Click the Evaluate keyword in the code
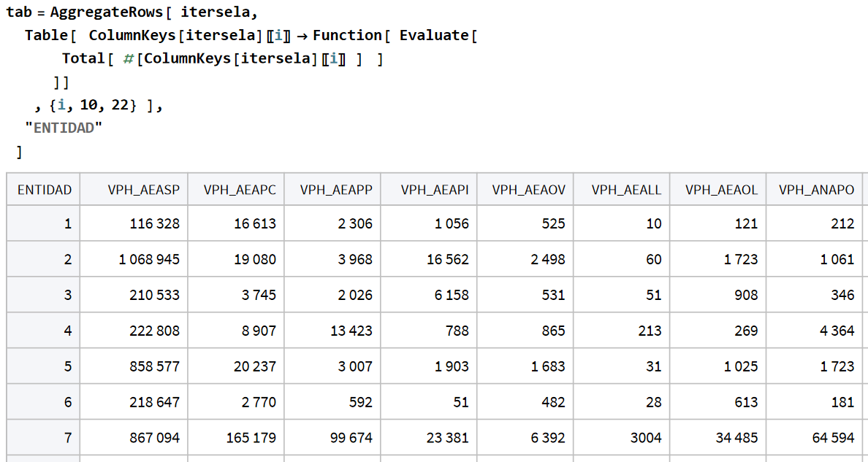The width and height of the screenshot is (868, 462). tap(435, 35)
